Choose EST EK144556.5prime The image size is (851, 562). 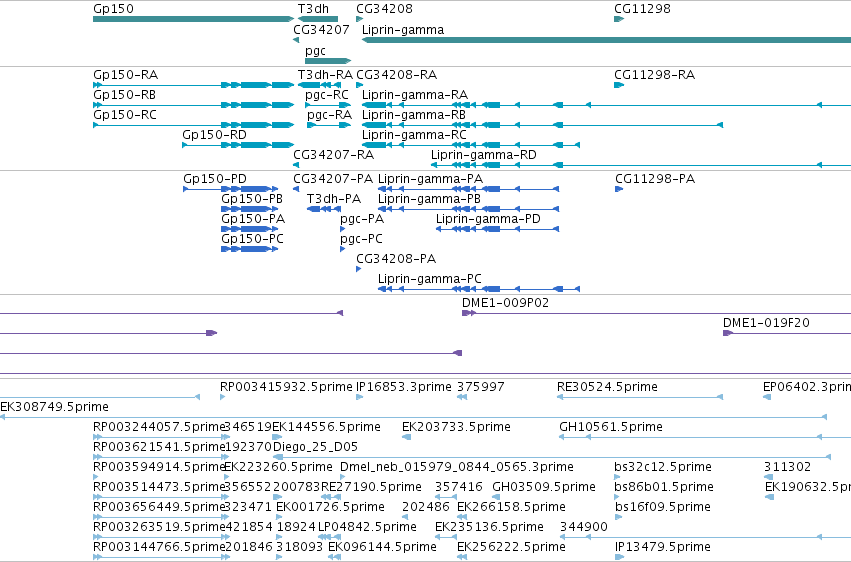[x=326, y=427]
